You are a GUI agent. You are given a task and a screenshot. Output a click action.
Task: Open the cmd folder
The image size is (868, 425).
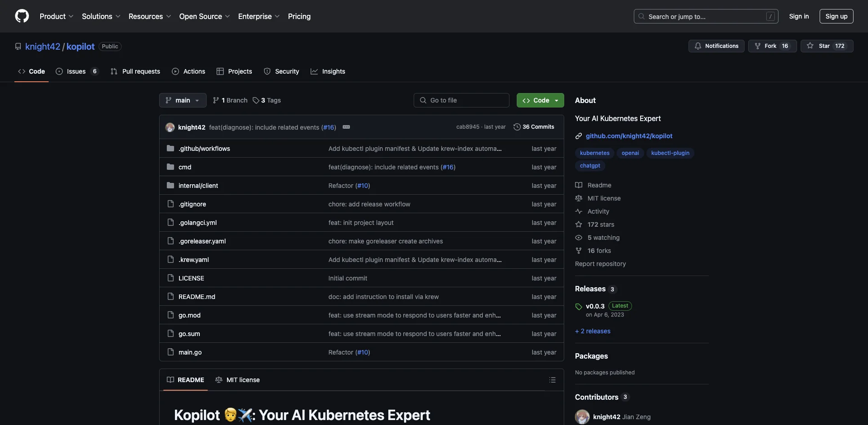(184, 167)
